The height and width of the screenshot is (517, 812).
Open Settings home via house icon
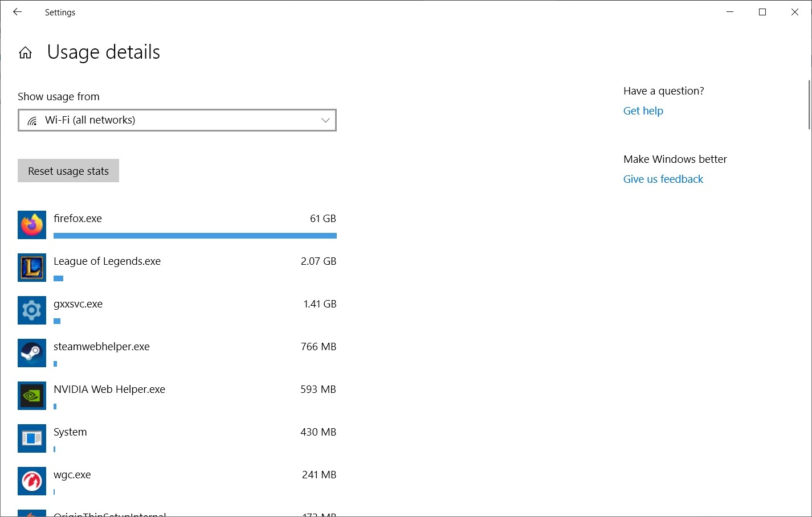[x=25, y=53]
